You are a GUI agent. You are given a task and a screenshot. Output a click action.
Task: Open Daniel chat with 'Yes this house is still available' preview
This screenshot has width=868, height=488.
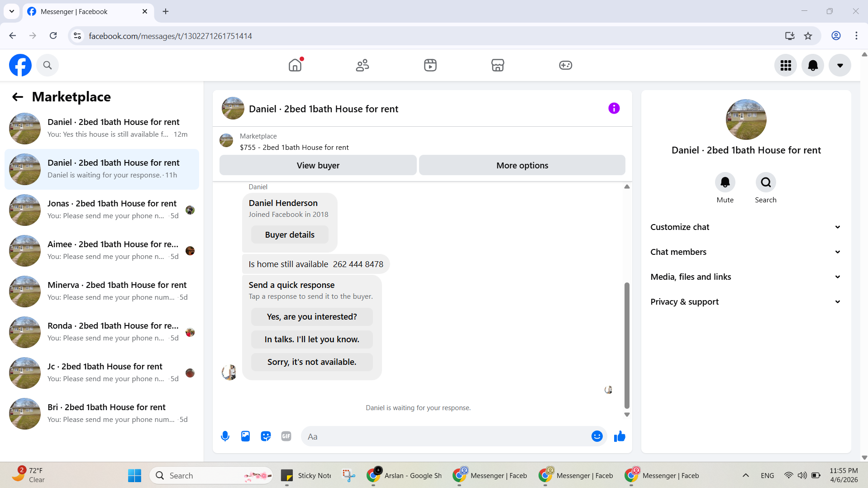point(102,129)
